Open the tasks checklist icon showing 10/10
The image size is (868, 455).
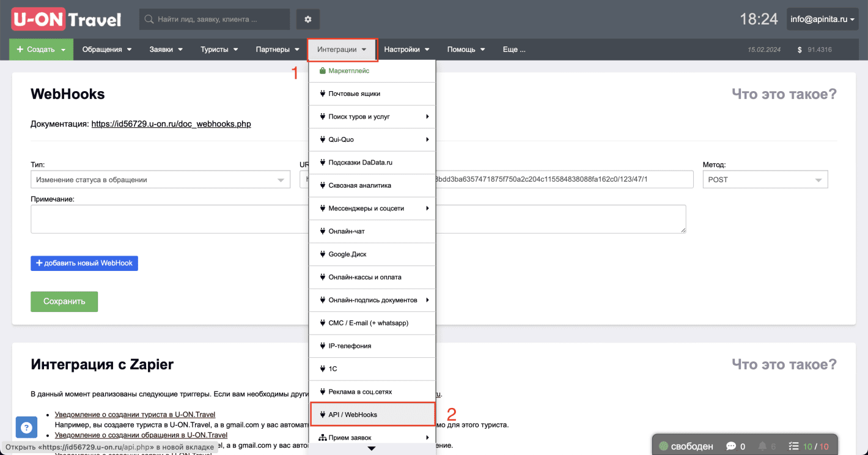tap(794, 446)
